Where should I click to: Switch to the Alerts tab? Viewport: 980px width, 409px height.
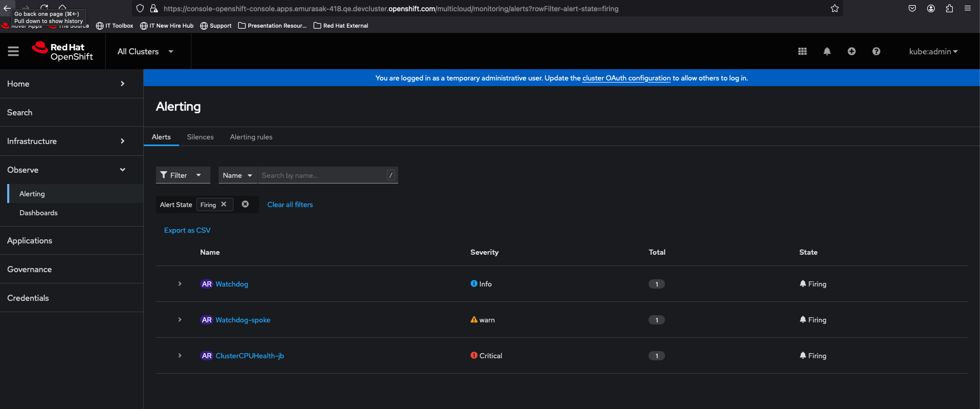point(161,137)
